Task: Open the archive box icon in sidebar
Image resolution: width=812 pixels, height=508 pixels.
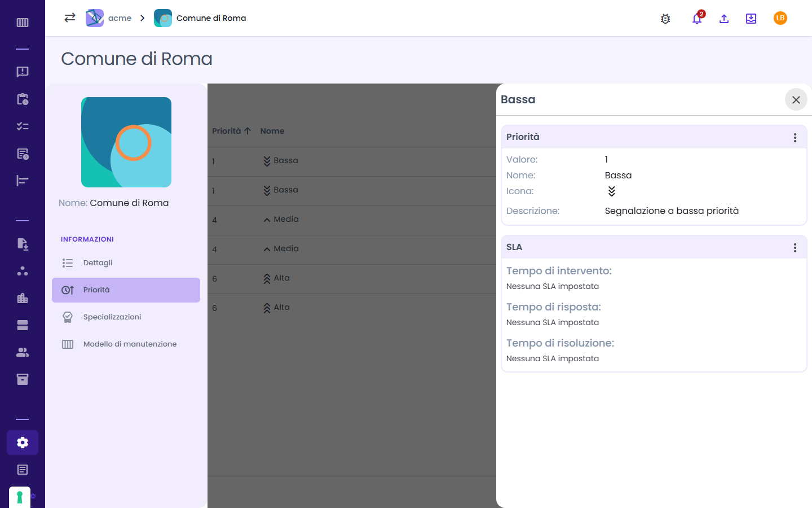Action: click(23, 379)
